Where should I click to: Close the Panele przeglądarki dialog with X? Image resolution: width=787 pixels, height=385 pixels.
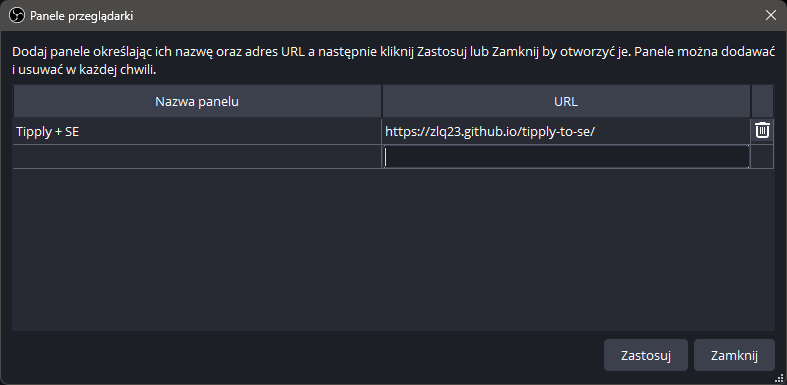click(770, 16)
